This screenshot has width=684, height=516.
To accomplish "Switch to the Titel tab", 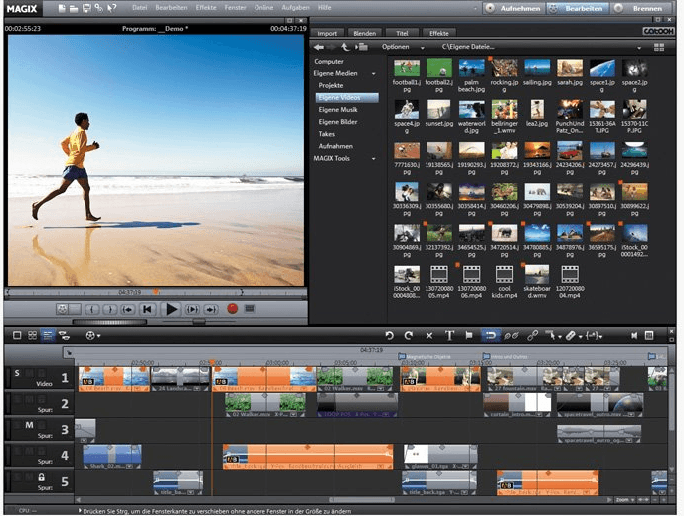I will [402, 33].
